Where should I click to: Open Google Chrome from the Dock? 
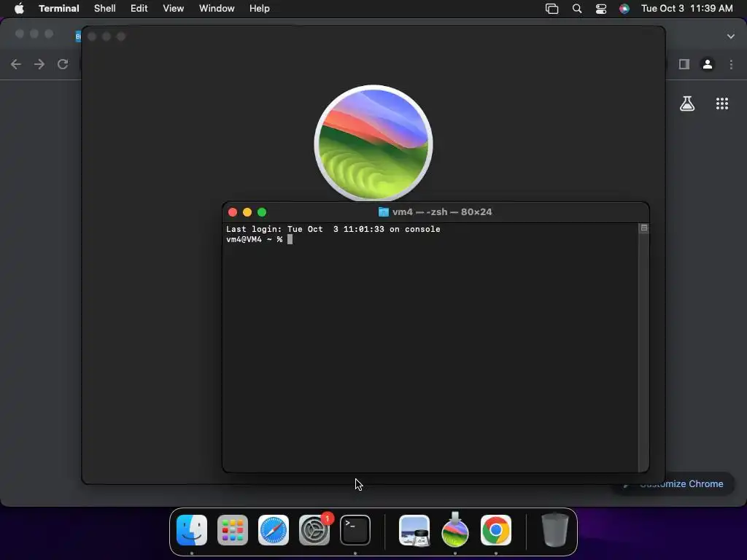coord(496,530)
